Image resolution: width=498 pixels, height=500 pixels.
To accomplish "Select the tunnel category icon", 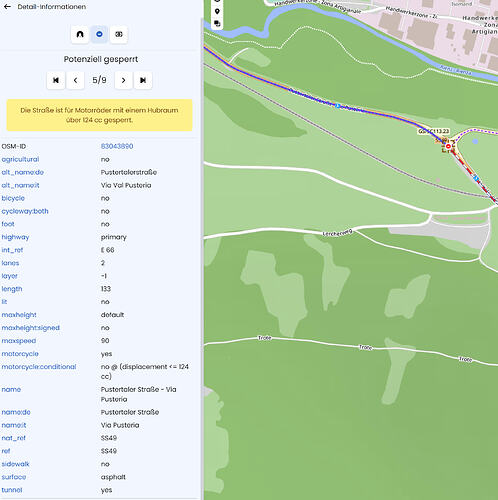I will click(80, 34).
